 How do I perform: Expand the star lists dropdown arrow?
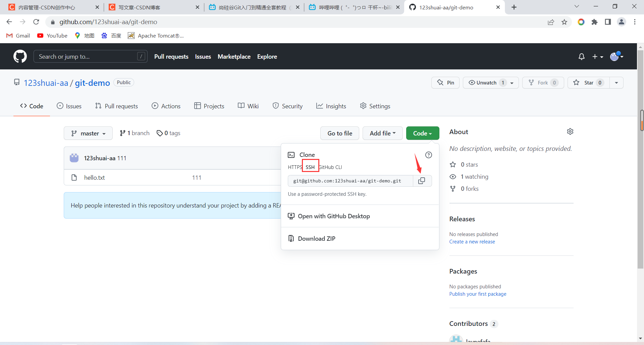tap(616, 82)
